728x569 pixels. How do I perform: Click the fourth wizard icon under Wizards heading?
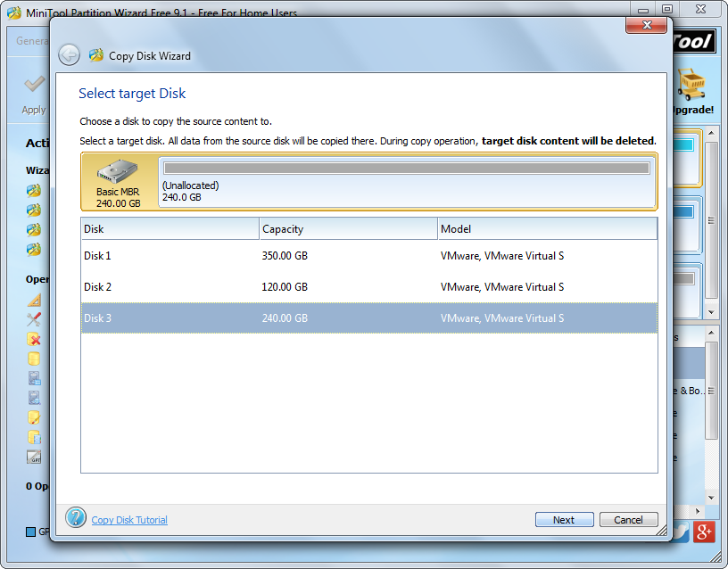tap(33, 249)
